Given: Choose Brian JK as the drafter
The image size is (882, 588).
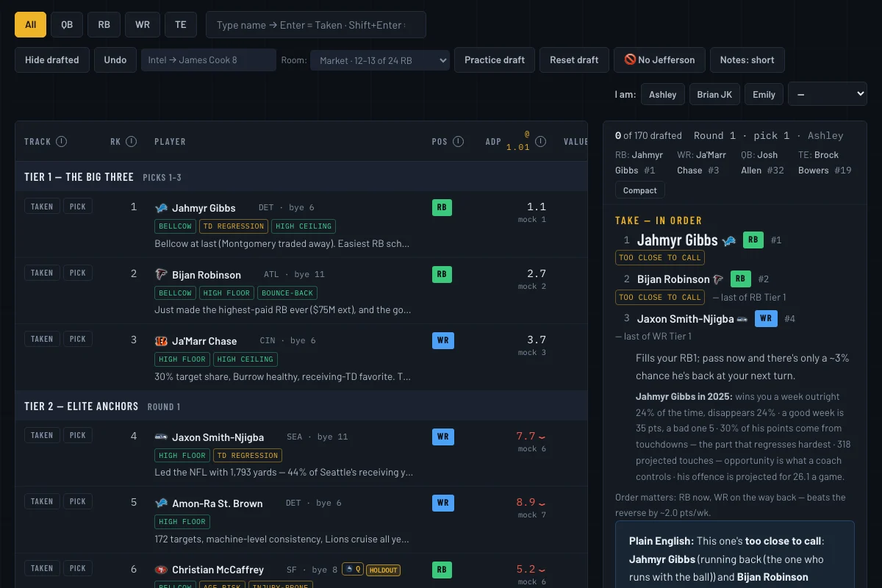Looking at the screenshot, I should pos(714,94).
